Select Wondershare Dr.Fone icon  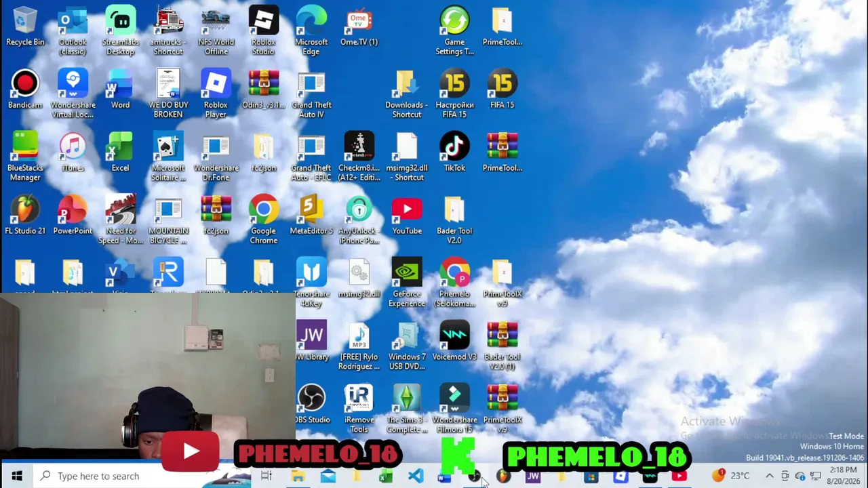coord(216,158)
